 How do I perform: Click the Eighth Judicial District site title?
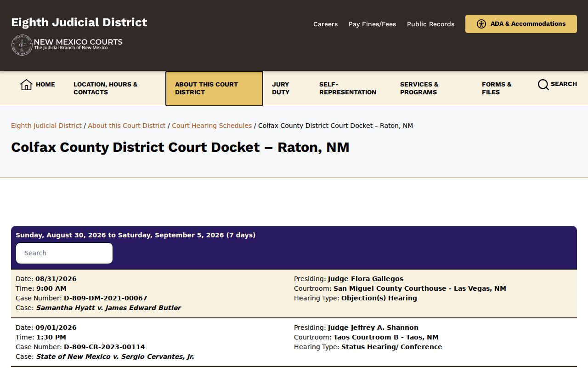[x=79, y=23]
